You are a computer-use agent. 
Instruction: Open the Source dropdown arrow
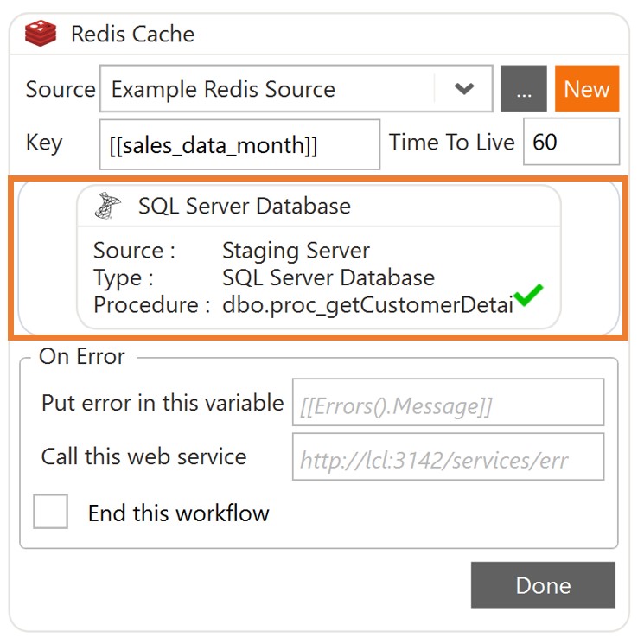(x=464, y=88)
